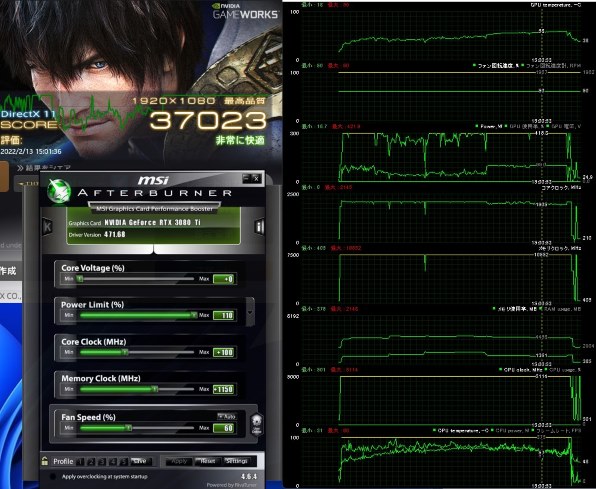
Task: Click the NVIDIA GameWorks logo
Action: 246,11
